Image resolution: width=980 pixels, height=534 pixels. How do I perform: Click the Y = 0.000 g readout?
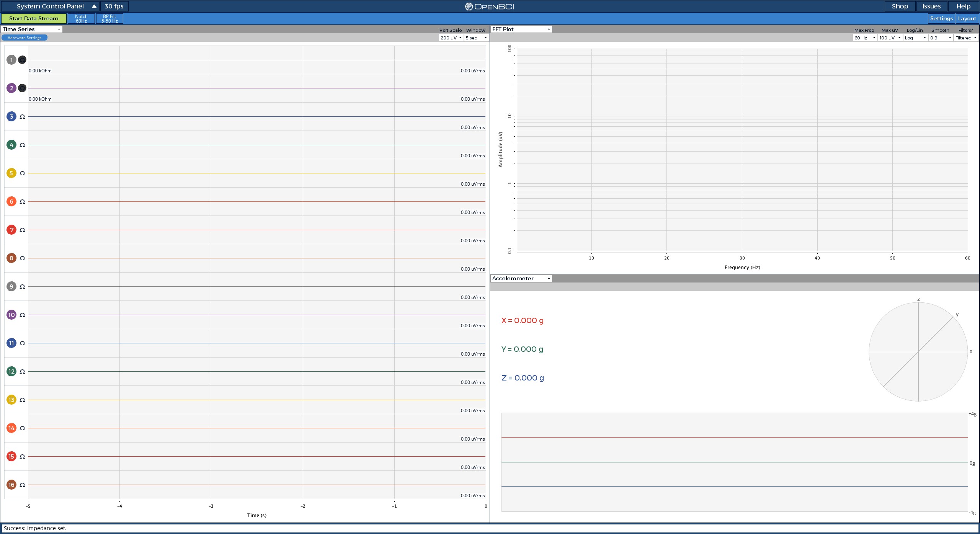(x=522, y=349)
